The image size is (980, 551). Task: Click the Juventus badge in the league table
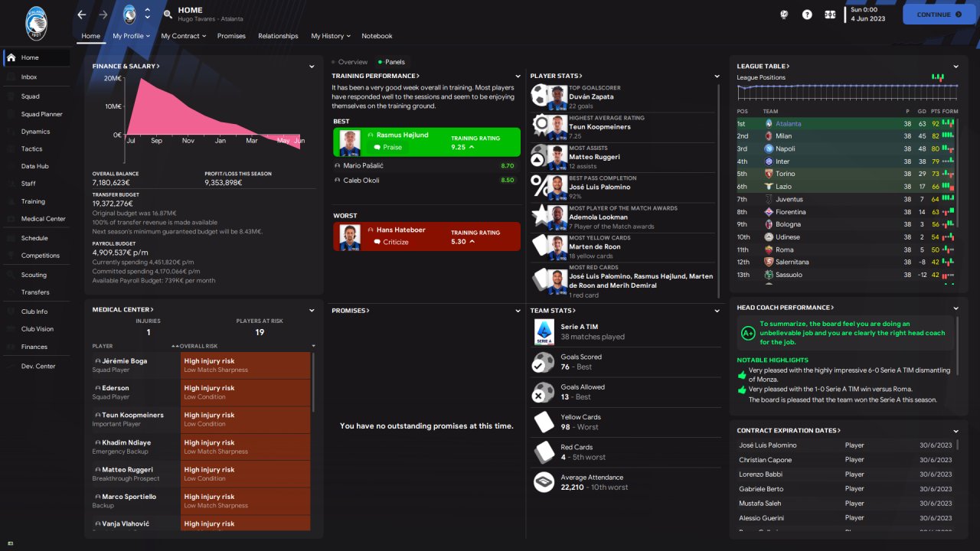(769, 199)
